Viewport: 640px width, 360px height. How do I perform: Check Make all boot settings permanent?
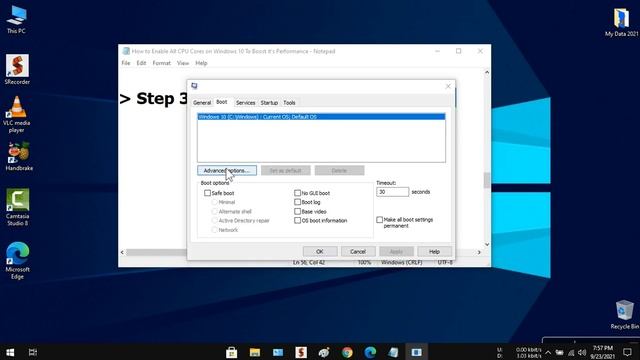point(380,220)
